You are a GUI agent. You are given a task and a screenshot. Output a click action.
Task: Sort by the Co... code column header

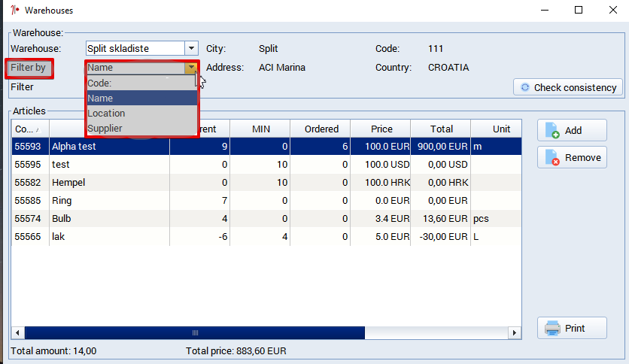pos(30,129)
